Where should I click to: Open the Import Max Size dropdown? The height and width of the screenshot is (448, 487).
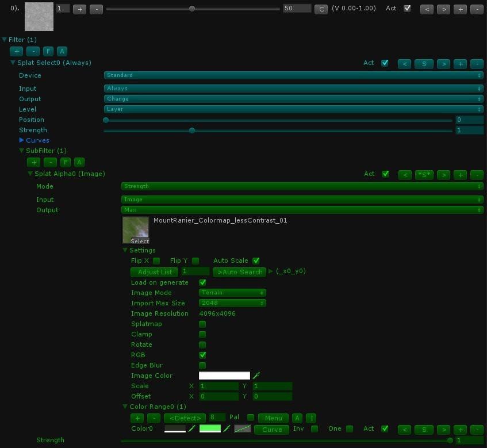tap(232, 303)
